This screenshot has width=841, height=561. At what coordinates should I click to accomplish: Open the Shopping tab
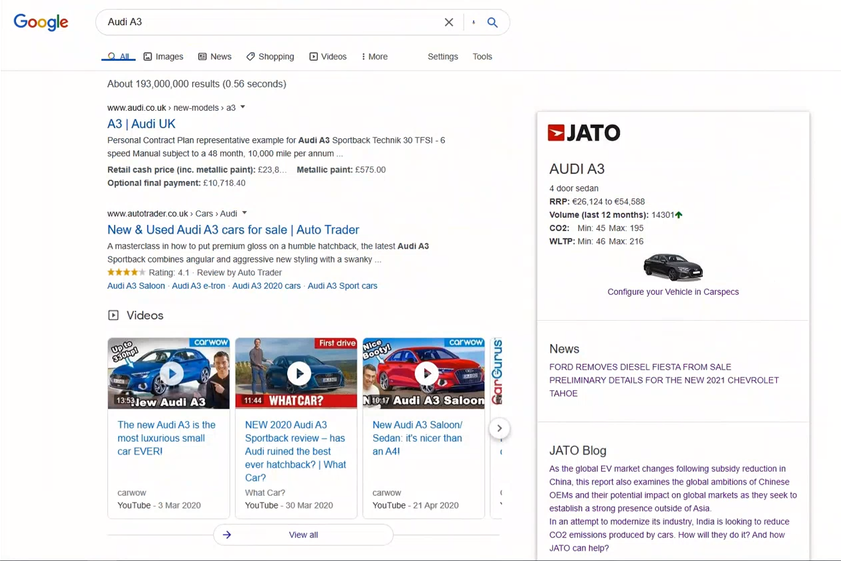click(270, 57)
